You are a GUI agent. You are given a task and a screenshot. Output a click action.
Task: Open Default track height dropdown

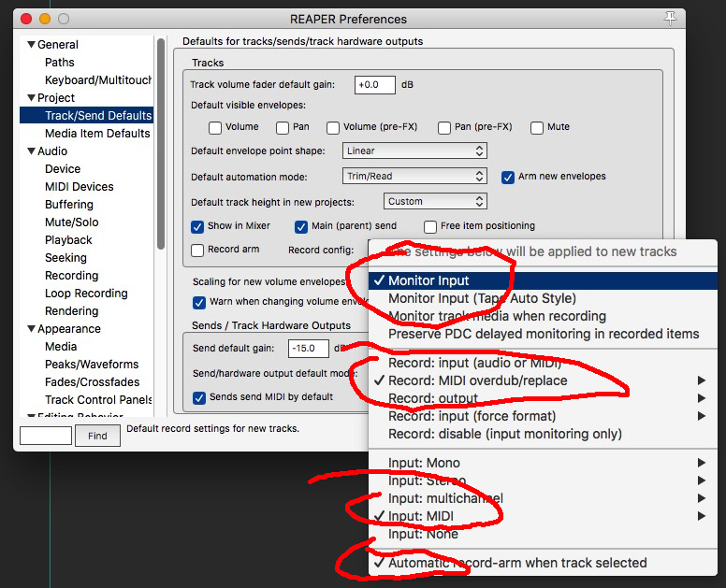(435, 201)
